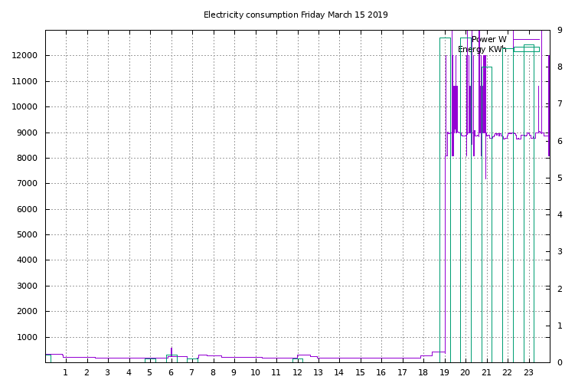Image resolution: width=588 pixels, height=383 pixels.
Task: Click the small purple power spike at hour 6
Action: [x=171, y=352]
